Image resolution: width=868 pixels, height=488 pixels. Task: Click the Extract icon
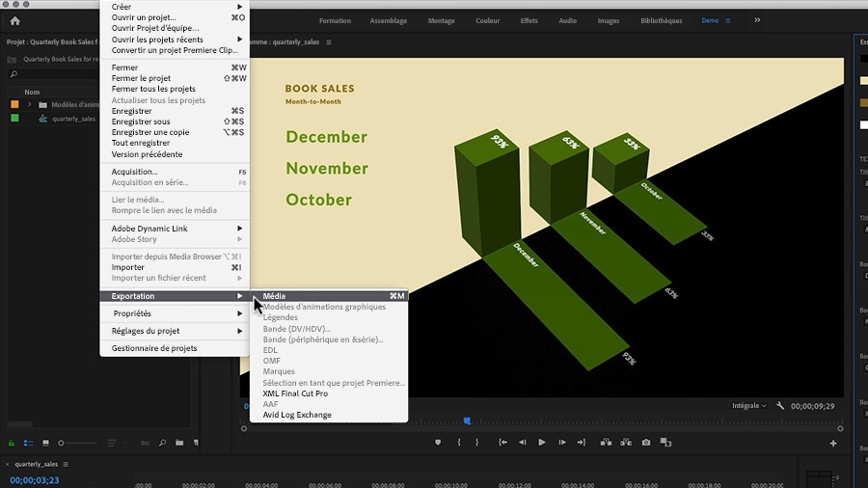626,443
